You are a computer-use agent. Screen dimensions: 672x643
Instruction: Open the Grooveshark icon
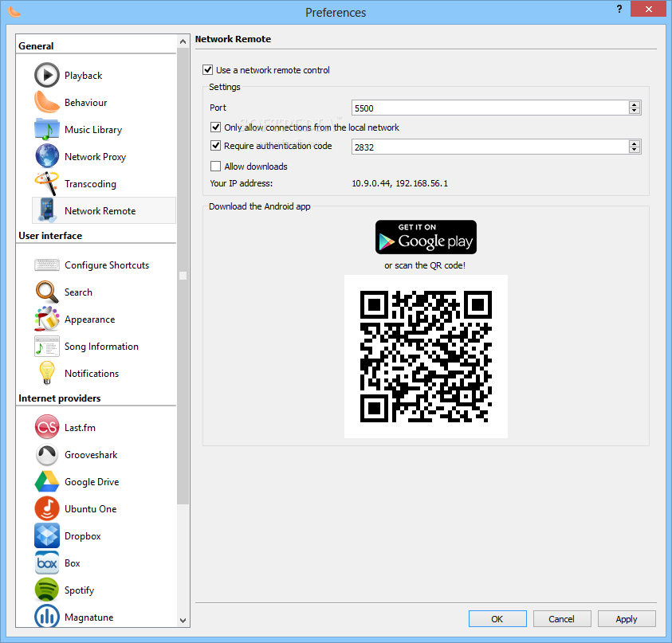coord(47,454)
